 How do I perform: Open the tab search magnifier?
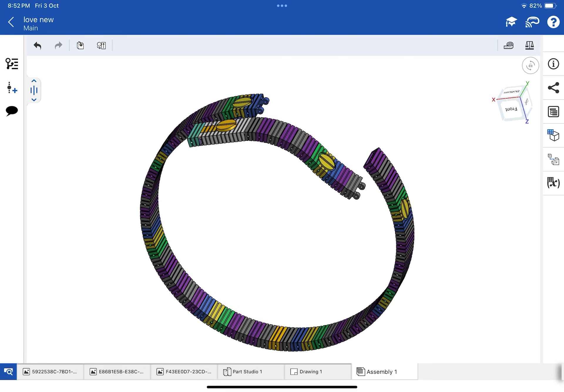[8, 372]
